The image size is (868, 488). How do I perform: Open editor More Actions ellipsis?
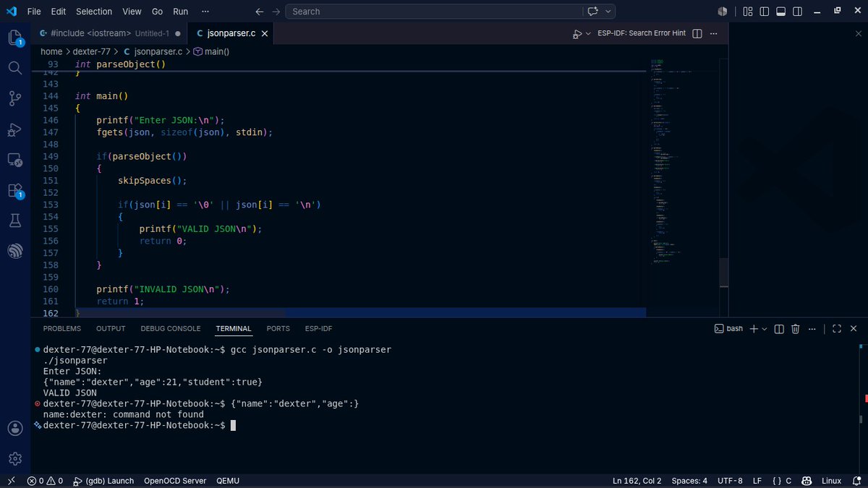[x=715, y=33]
